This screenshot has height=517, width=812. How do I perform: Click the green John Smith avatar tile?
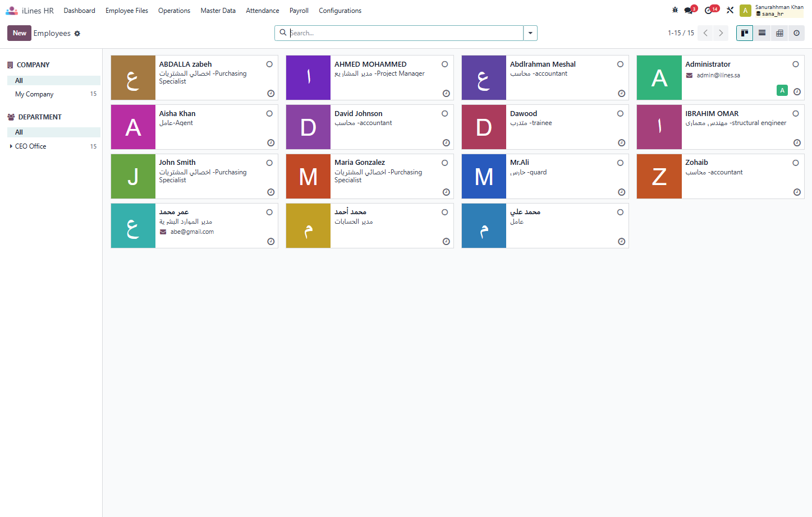pos(133,177)
